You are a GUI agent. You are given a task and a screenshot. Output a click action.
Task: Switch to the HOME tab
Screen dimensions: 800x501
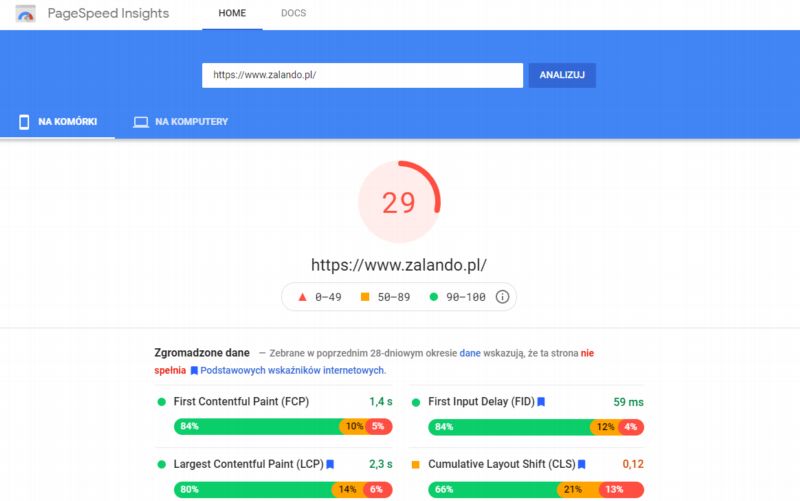232,14
